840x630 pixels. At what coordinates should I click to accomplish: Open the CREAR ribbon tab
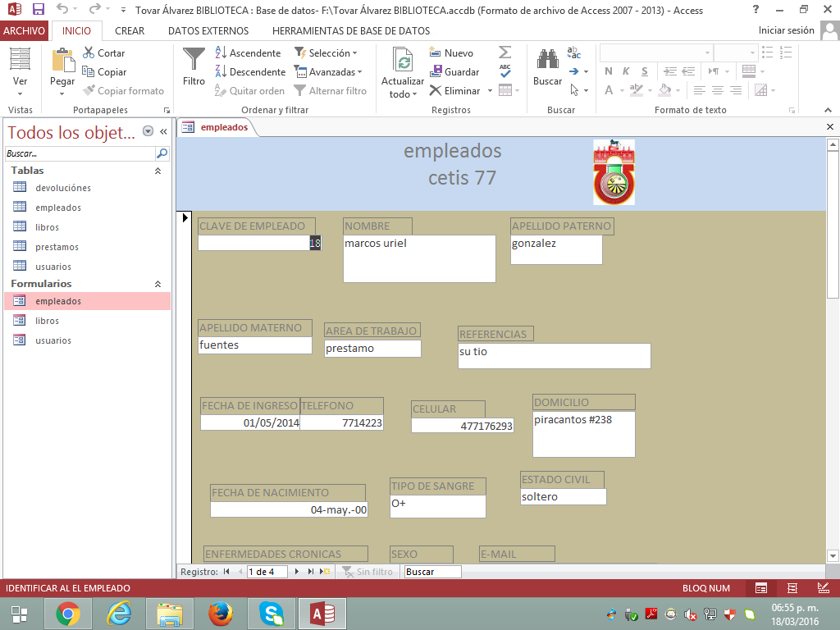click(x=130, y=30)
